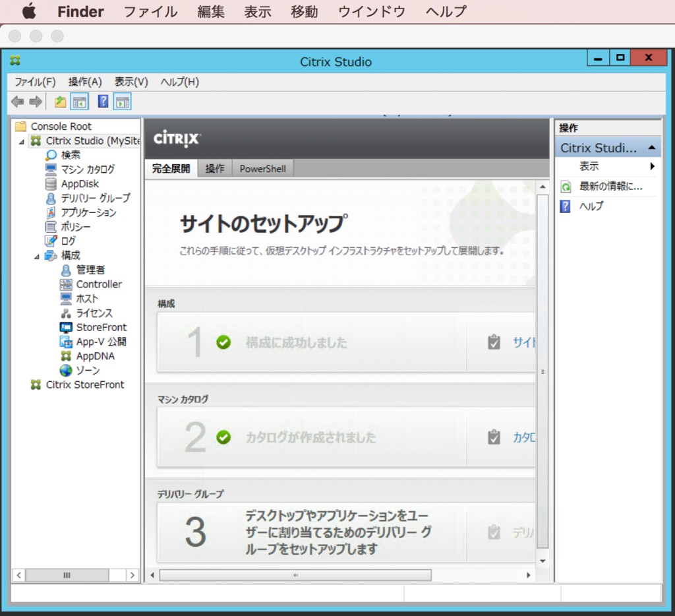675x616 pixels.
Task: Click the Citrix Studio title bar app icon
Action: [x=16, y=61]
